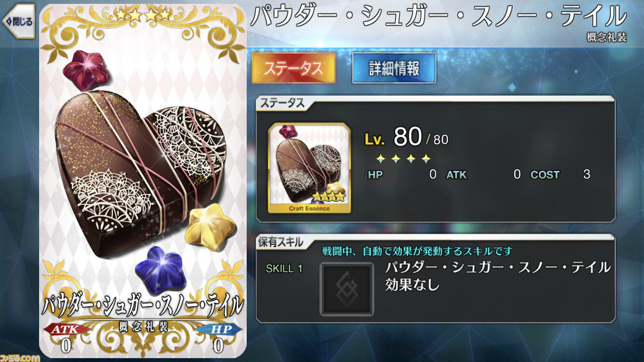Click the blue HP badge on card

pyautogui.click(x=218, y=329)
